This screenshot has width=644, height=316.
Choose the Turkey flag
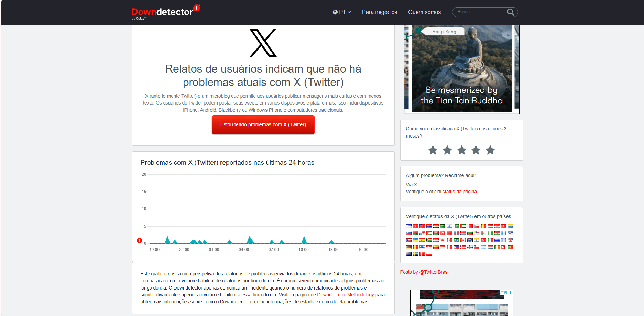point(483,240)
